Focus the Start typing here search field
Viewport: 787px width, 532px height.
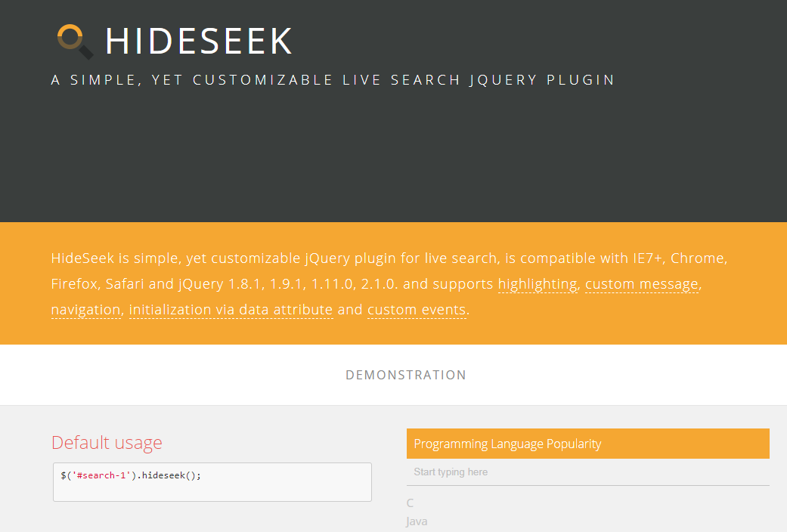coord(587,472)
